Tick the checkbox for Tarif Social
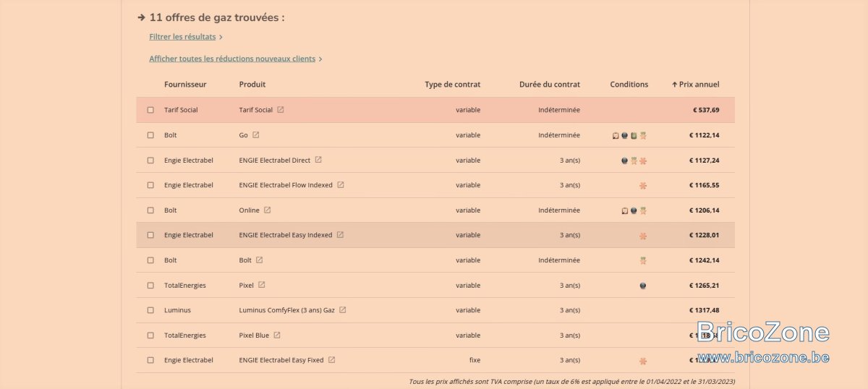 coord(150,110)
